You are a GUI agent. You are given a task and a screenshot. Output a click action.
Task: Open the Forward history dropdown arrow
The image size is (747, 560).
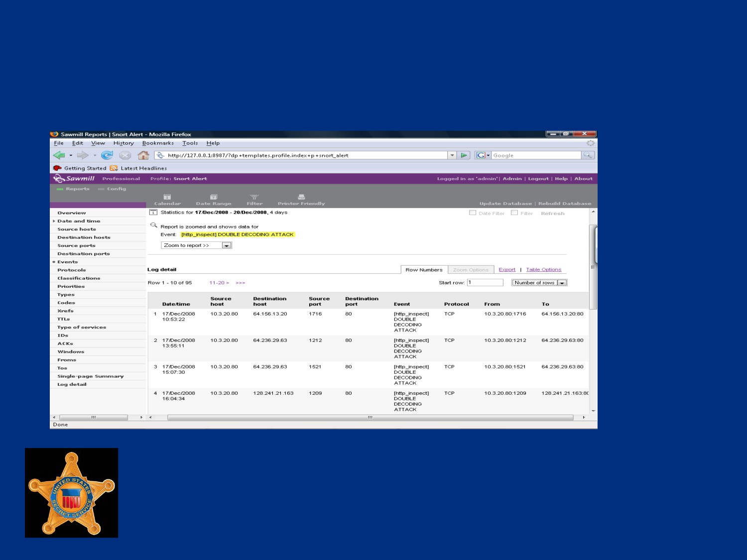95,155
